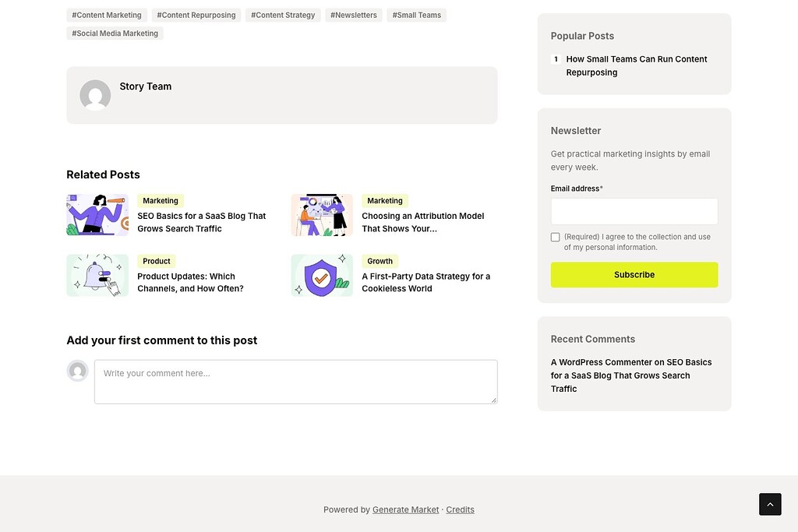Select the #Newsletters tag
This screenshot has width=798, height=532.
pyautogui.click(x=354, y=16)
